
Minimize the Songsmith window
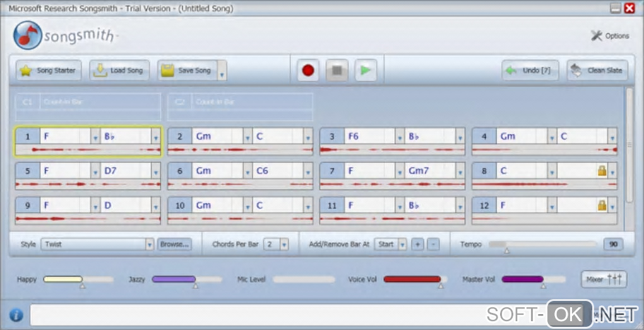click(615, 8)
